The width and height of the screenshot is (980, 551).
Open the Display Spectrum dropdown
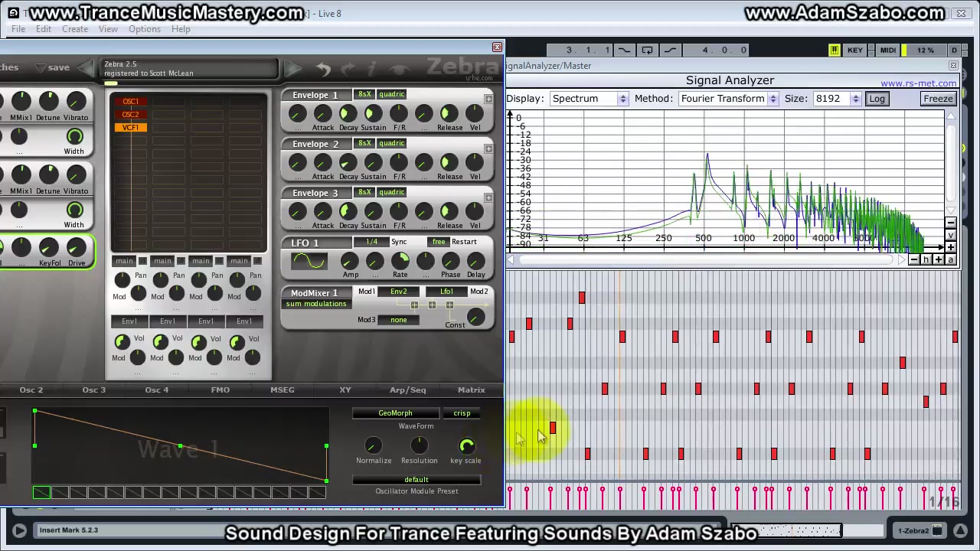click(x=588, y=99)
